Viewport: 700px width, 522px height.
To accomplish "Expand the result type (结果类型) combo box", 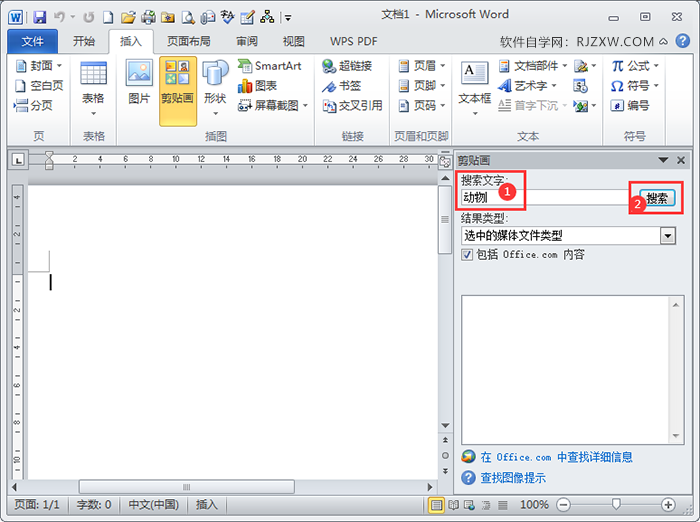I will pyautogui.click(x=668, y=236).
